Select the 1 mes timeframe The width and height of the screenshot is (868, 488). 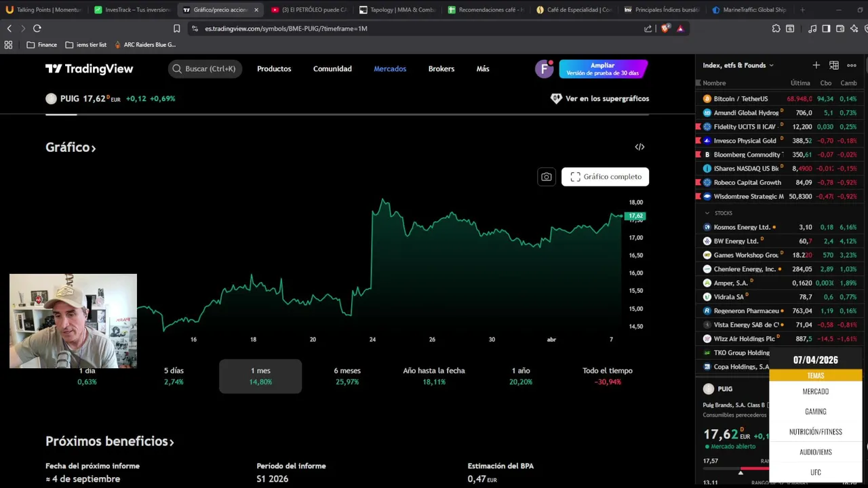pos(260,376)
